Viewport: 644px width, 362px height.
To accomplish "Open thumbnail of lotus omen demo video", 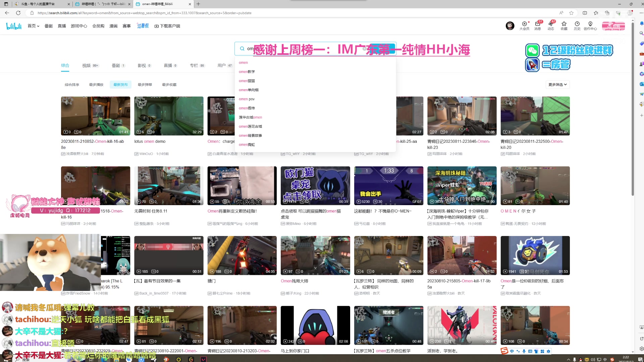I will tap(169, 116).
